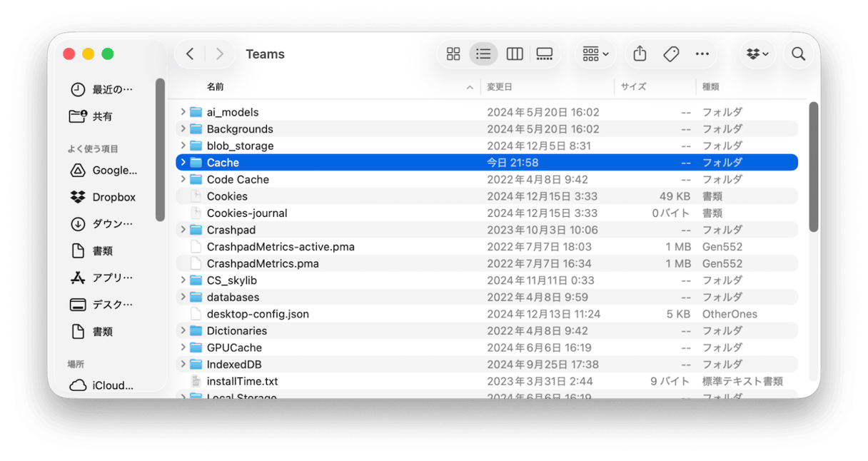Open the more actions ellipsis menu

coord(702,54)
